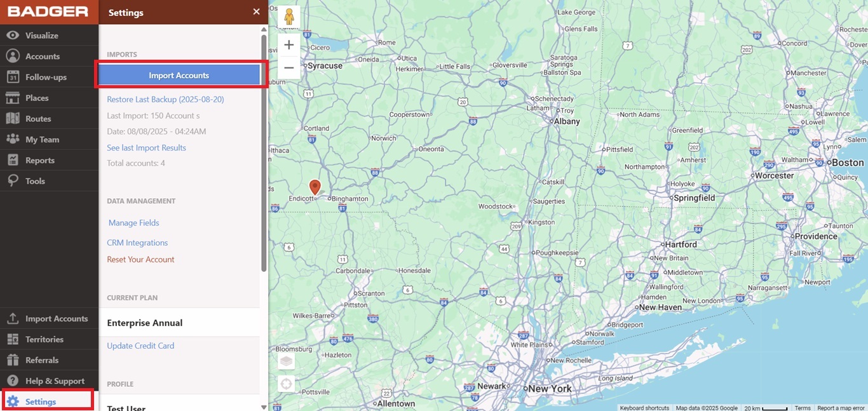Click the 'Date: 08/08/2025 - 04:24AM' text
868x411 pixels.
click(156, 131)
